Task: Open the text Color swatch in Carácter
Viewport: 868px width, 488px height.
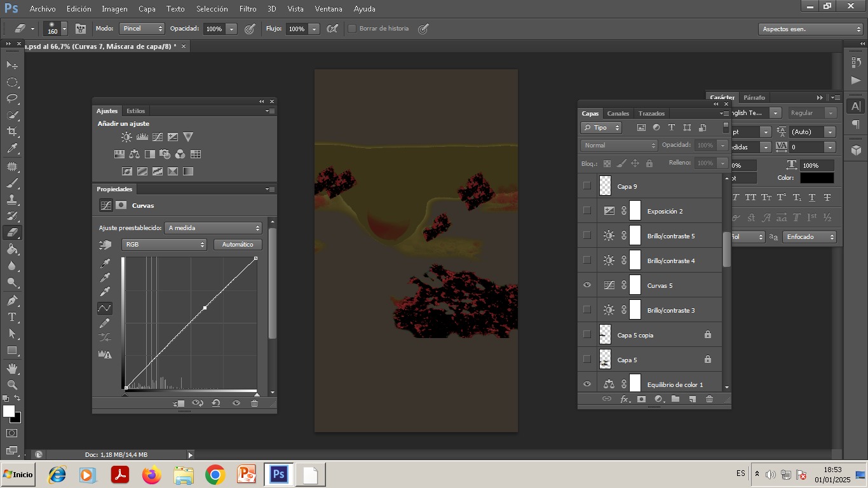Action: click(817, 178)
